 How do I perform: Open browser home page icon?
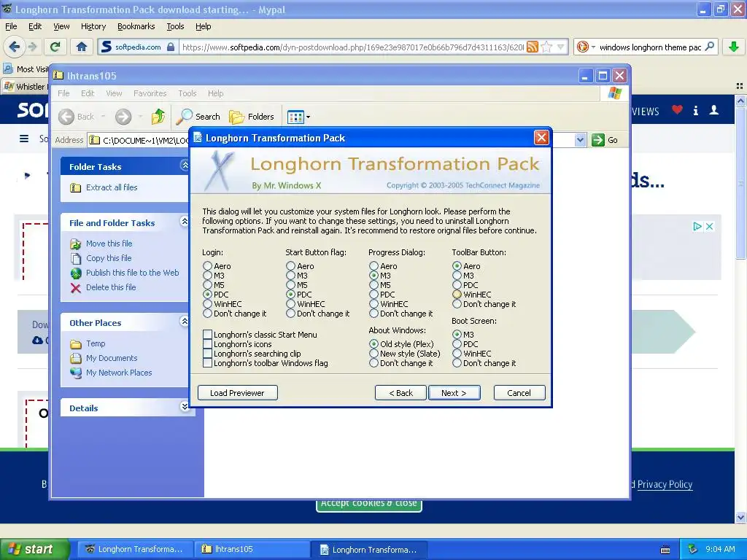click(82, 47)
